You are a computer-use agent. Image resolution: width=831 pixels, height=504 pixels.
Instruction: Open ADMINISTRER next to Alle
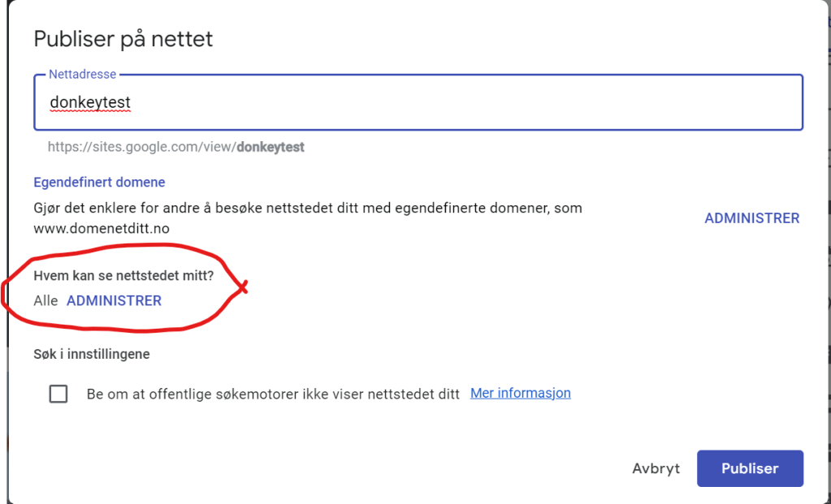[114, 301]
